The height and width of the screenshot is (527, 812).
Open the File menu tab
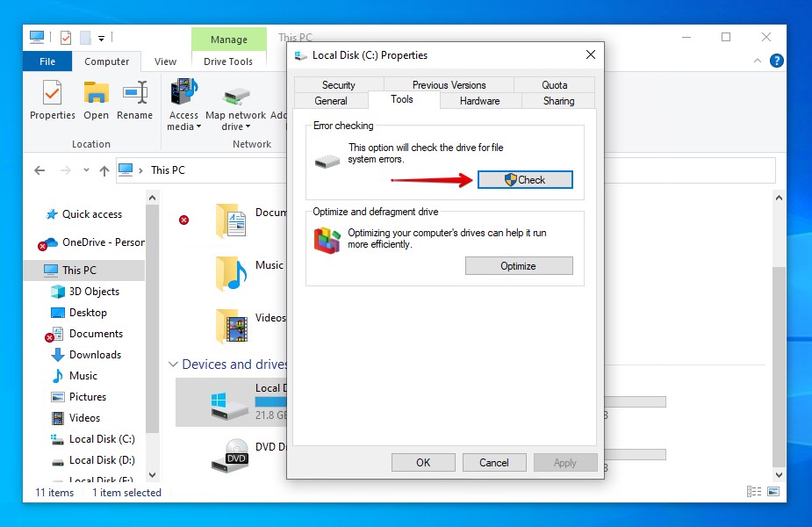(47, 61)
